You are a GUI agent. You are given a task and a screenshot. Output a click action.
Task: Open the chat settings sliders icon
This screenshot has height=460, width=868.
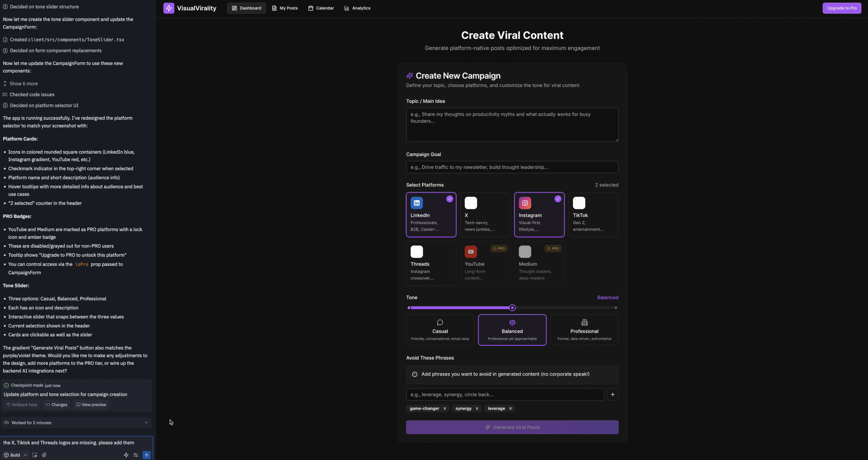pyautogui.click(x=136, y=455)
